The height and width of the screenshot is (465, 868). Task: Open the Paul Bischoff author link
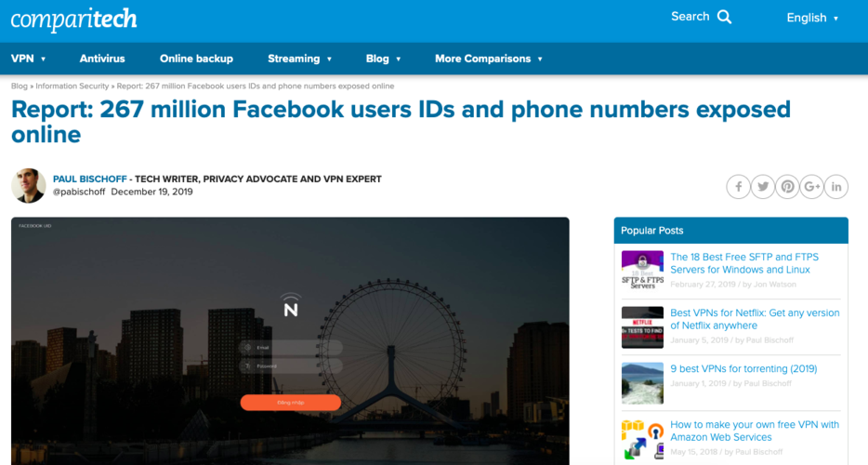(x=89, y=179)
